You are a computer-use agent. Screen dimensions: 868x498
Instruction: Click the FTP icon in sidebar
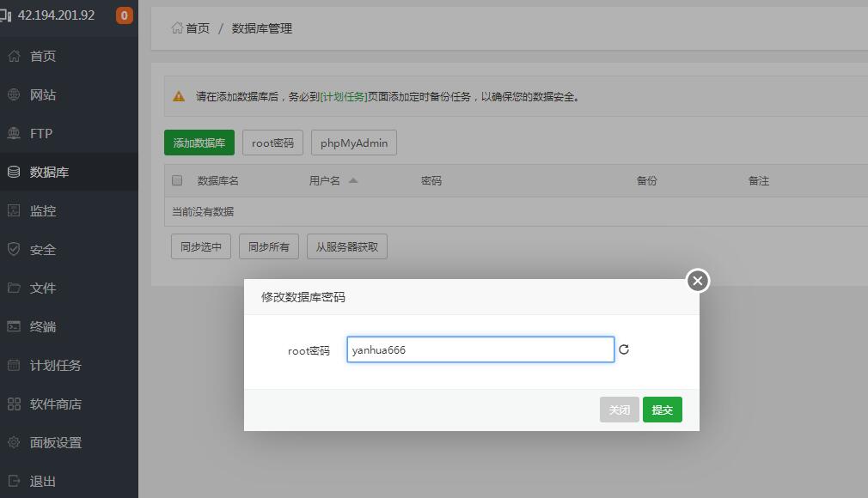[14, 134]
